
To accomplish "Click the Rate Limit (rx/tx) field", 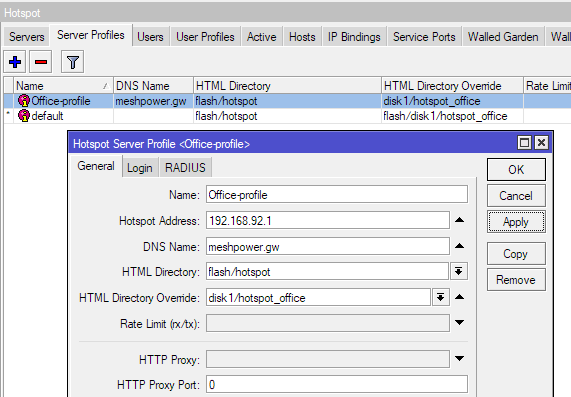I will click(328, 323).
